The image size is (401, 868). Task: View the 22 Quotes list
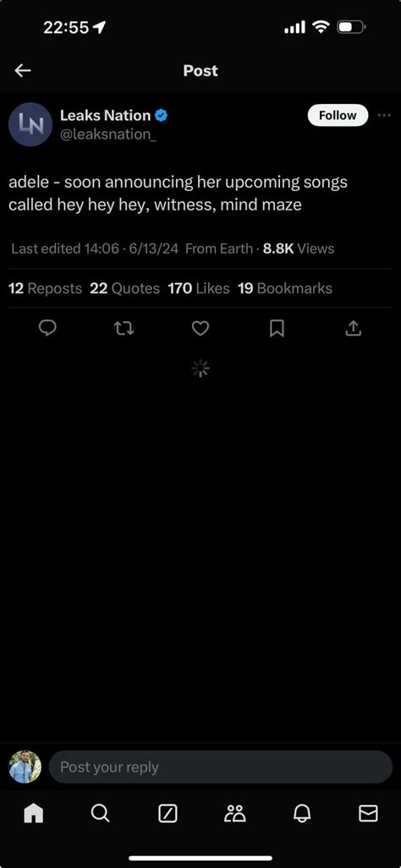click(x=124, y=288)
